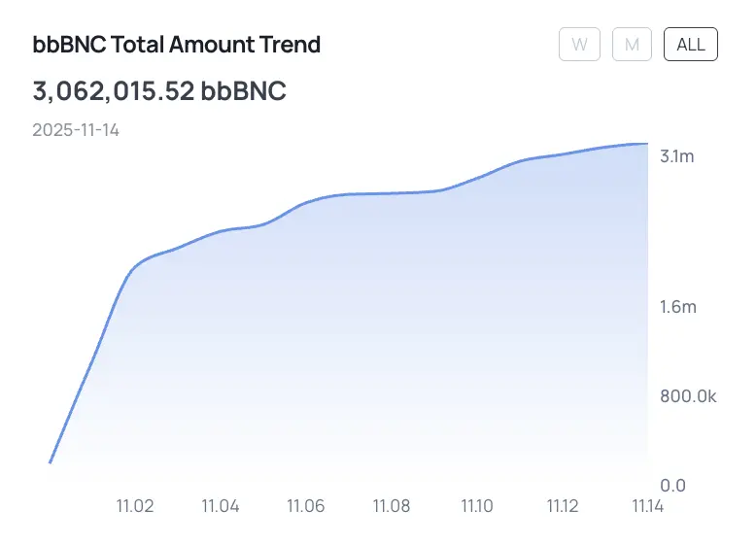Viewport: 756px width, 544px height.
Task: Switch chart range to M (monthly)
Action: point(632,45)
